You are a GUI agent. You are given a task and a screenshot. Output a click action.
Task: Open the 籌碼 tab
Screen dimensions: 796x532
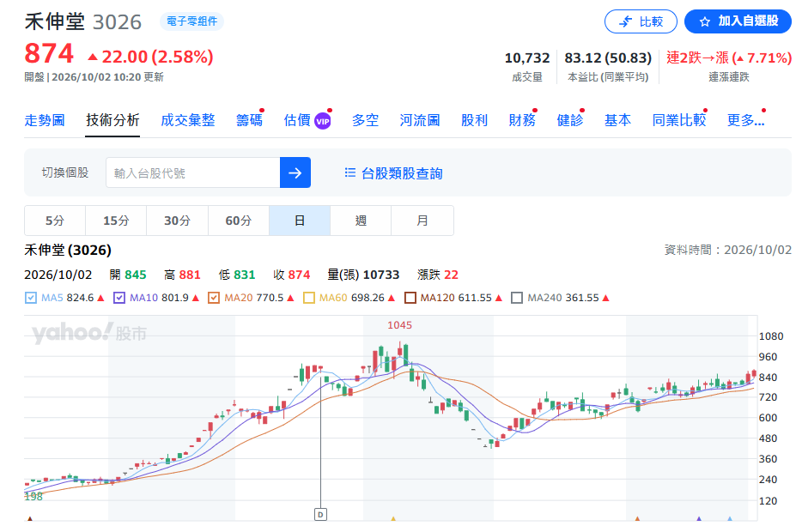249,120
